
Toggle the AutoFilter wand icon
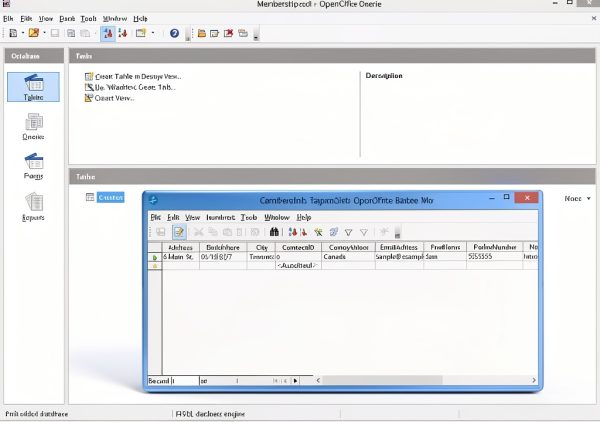point(318,232)
